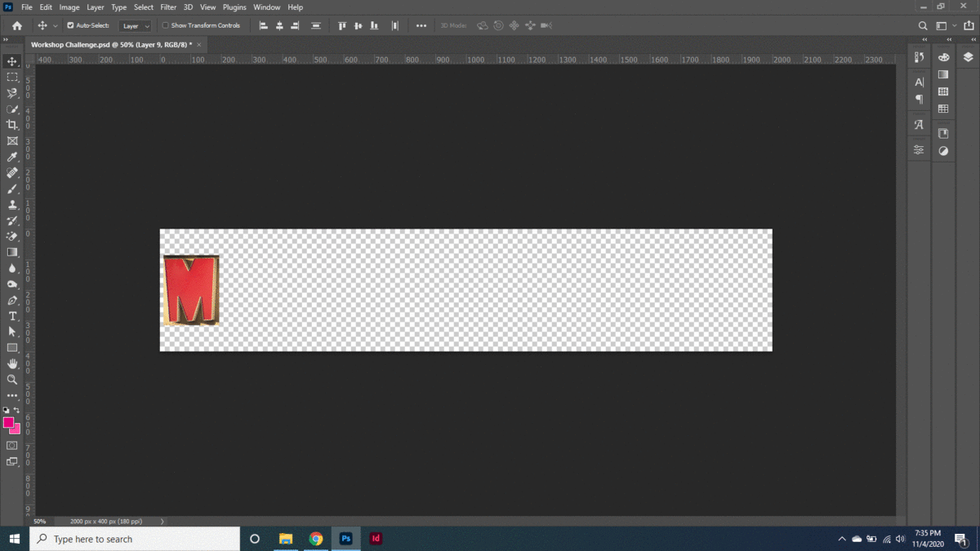Open the workspace switcher dropdown
The height and width of the screenshot is (551, 980).
tap(945, 26)
